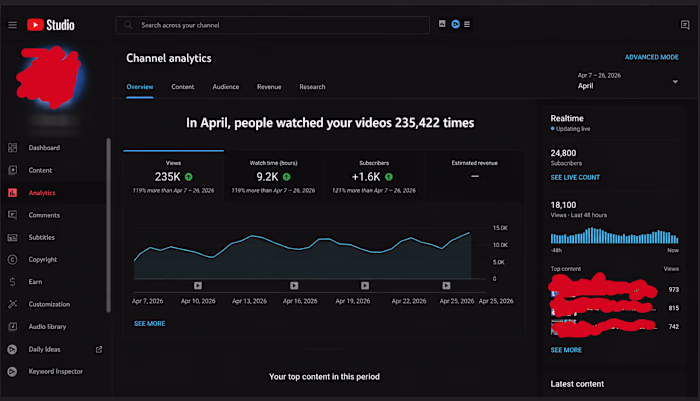Click the YouTube Studio logo
Viewport: 700px width, 401px height.
[51, 25]
